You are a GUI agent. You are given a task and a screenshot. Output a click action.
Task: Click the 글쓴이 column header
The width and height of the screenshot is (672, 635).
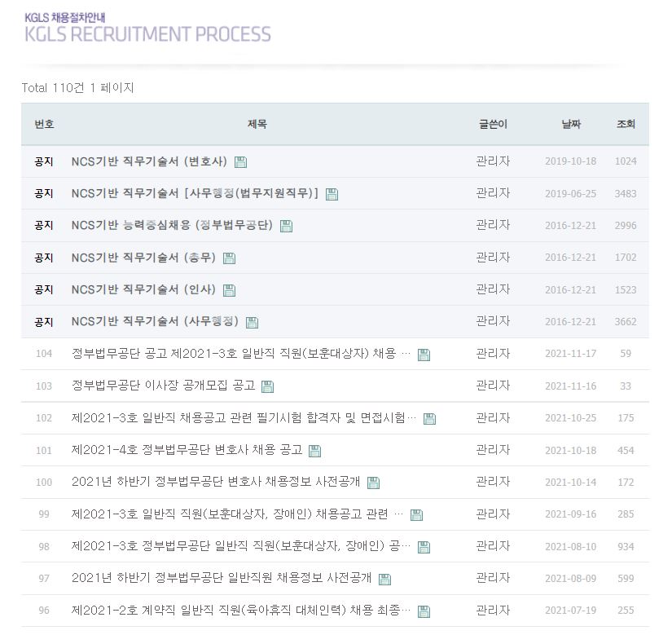coord(493,125)
